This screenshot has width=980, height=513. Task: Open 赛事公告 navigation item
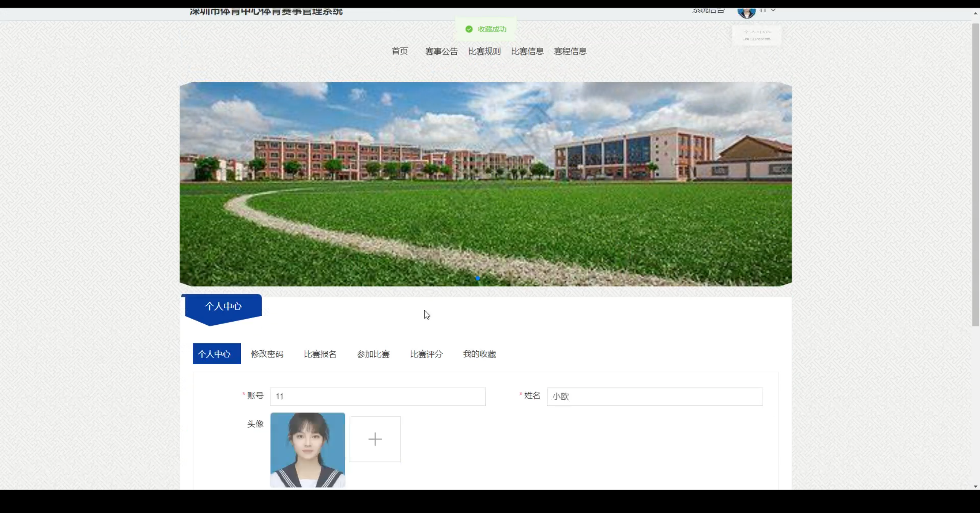click(441, 51)
